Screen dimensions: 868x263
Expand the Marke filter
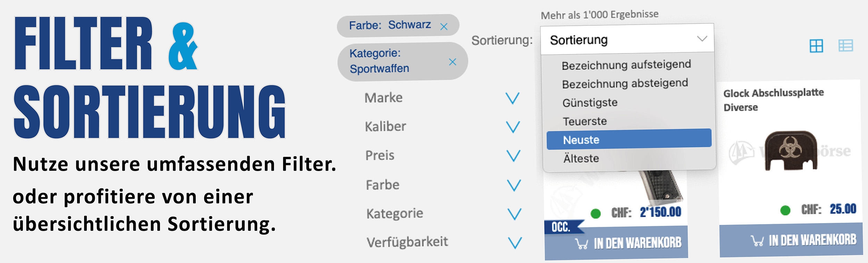[512, 98]
